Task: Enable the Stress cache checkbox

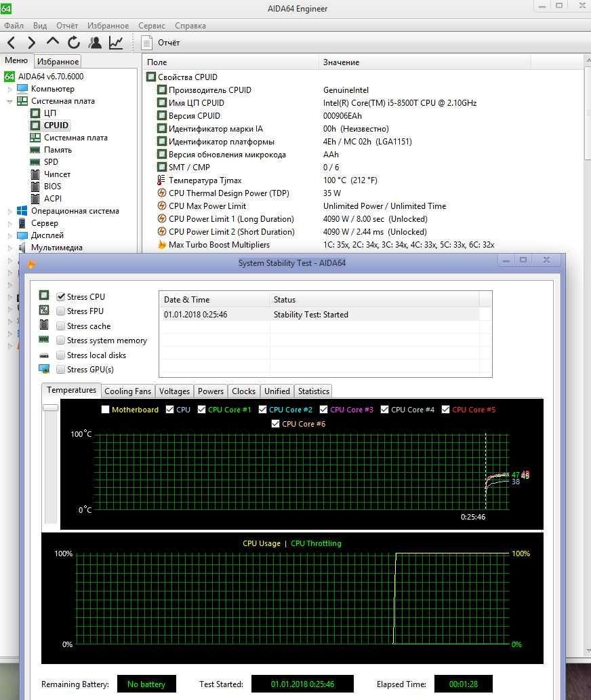Action: pyautogui.click(x=61, y=326)
